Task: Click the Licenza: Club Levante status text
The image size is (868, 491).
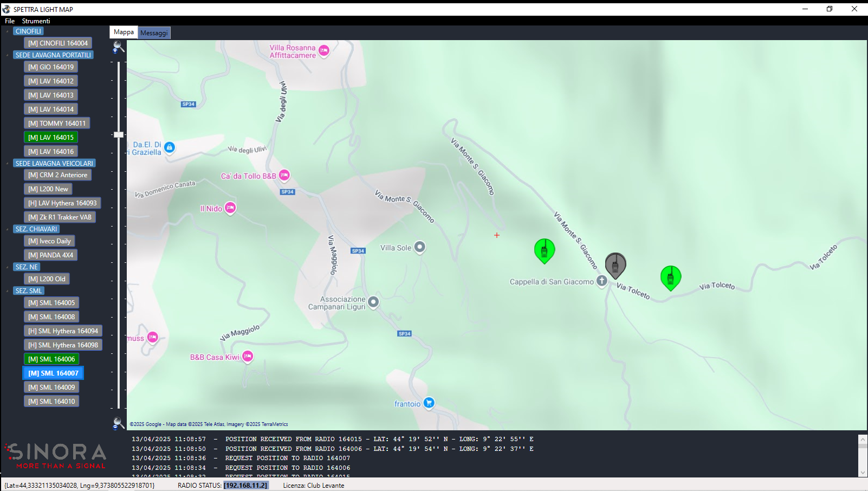Action: click(x=314, y=486)
